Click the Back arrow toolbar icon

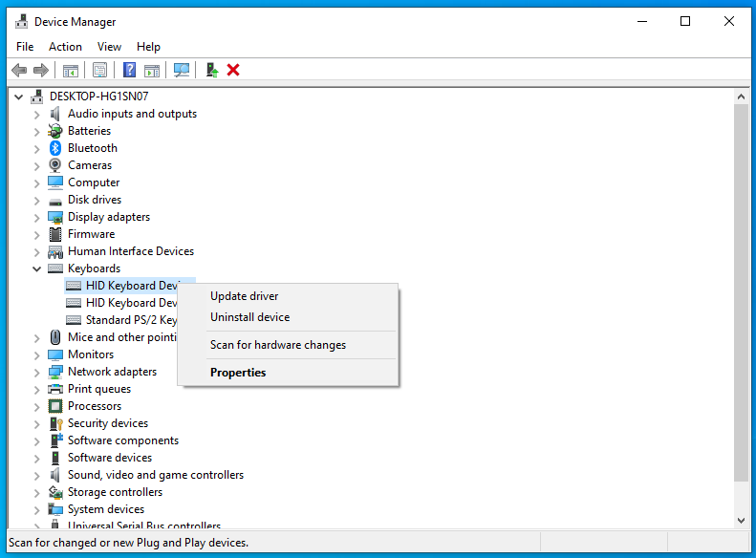(19, 71)
